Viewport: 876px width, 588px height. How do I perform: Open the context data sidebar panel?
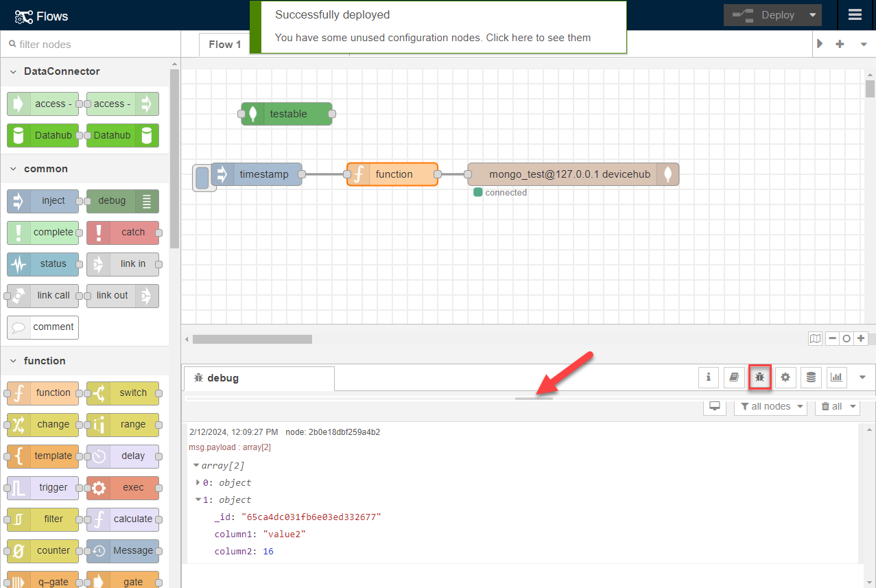(811, 377)
